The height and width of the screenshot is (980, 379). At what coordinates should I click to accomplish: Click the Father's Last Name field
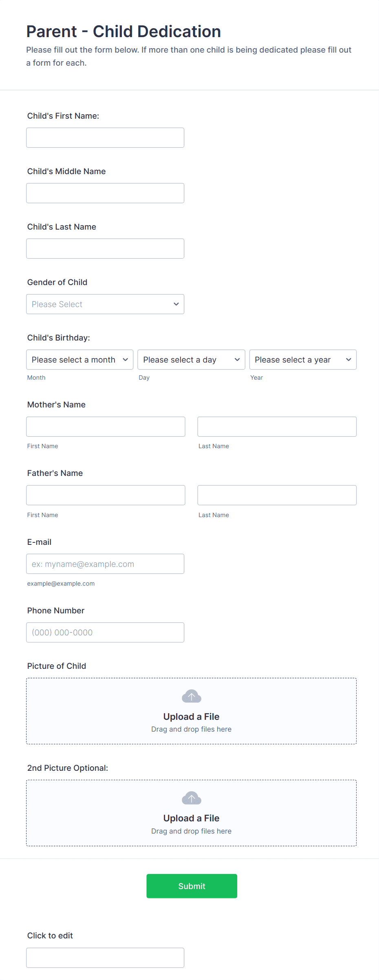point(277,495)
